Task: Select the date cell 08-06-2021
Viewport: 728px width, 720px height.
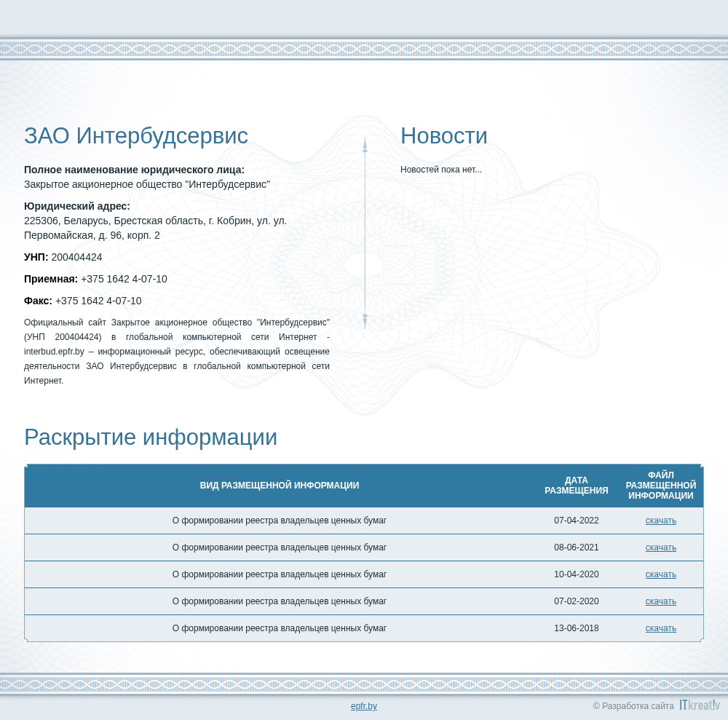Action: [x=576, y=547]
